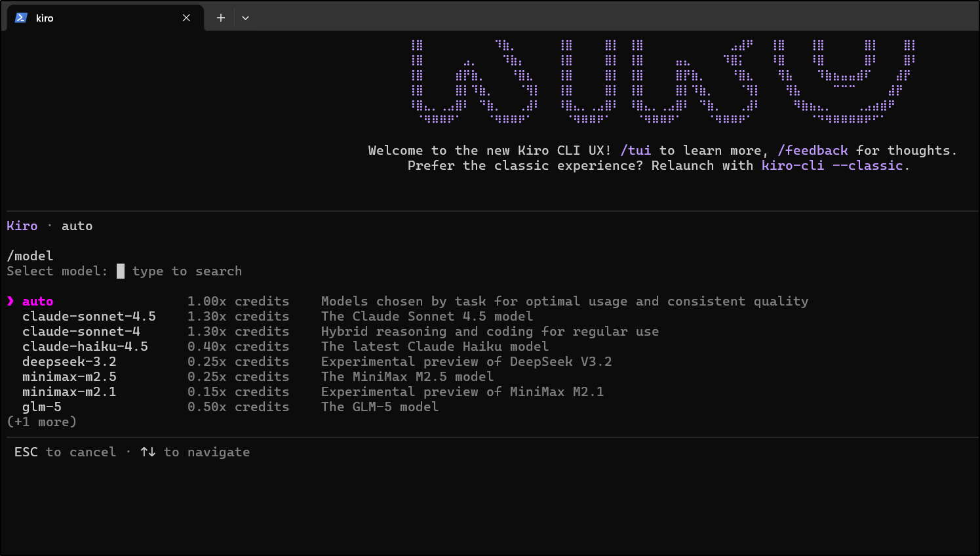The height and width of the screenshot is (556, 980).
Task: Click 'Models chosen by task' description
Action: [565, 302]
